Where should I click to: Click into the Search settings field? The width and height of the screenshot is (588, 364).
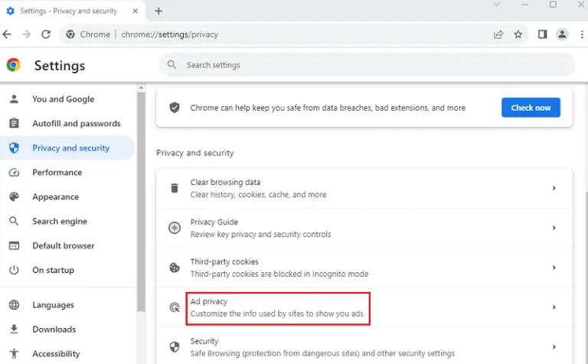(367, 65)
